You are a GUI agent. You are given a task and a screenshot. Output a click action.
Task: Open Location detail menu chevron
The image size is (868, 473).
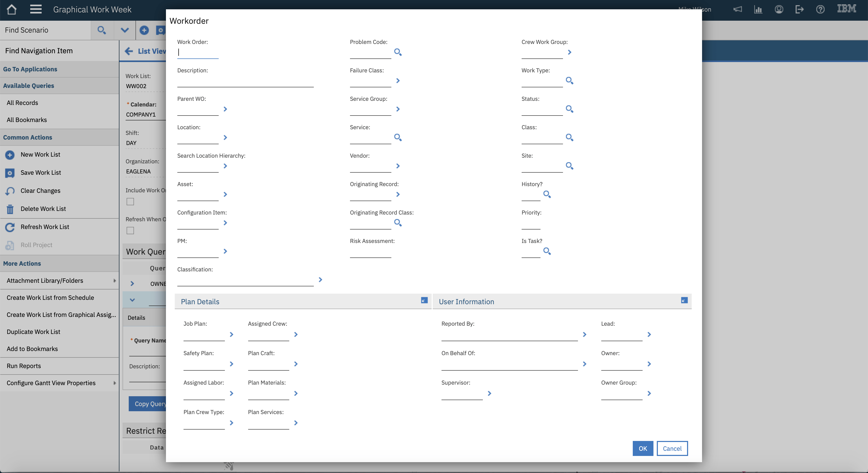[225, 138]
